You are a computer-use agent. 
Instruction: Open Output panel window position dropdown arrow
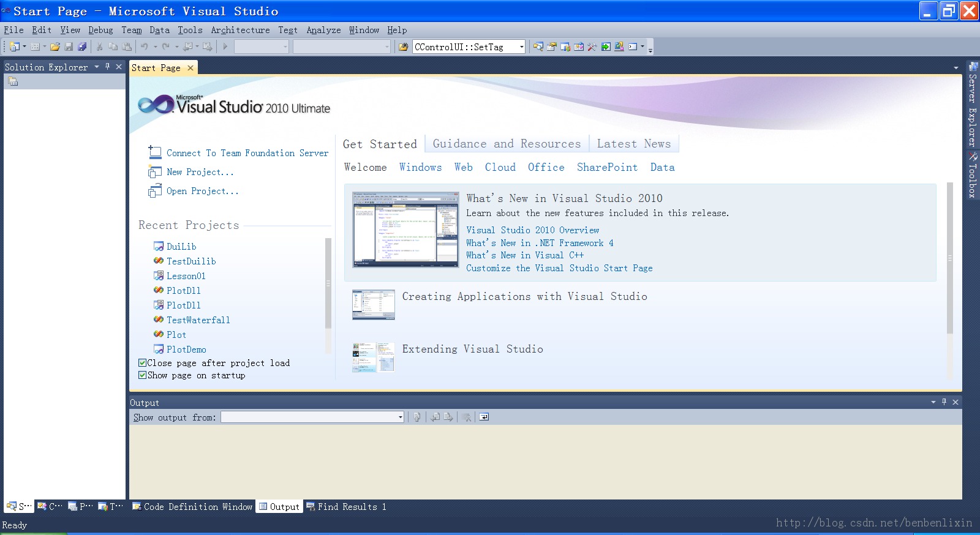click(x=933, y=402)
